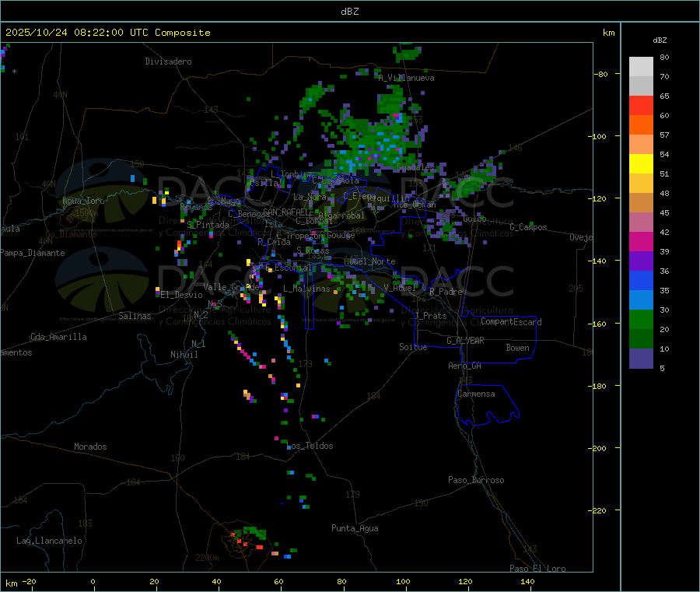Click the yellow 51-54 dBZ swatch
This screenshot has width=700, height=592.
[641, 163]
